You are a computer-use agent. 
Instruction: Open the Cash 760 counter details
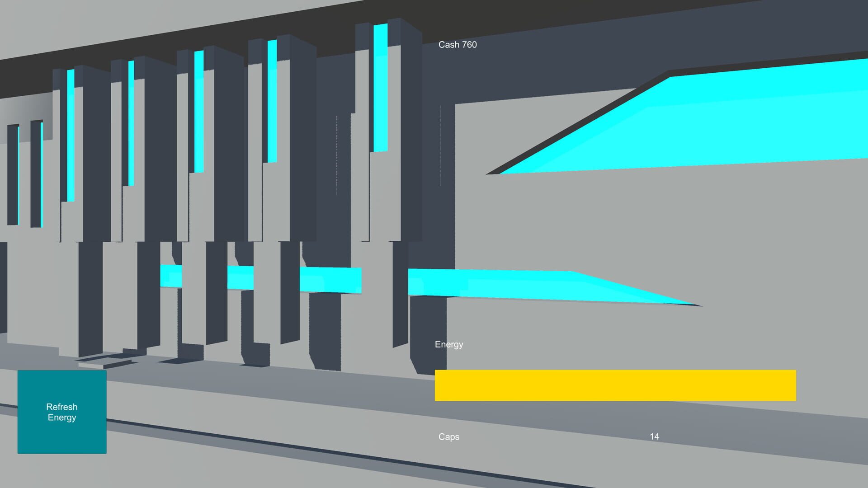[x=457, y=44]
